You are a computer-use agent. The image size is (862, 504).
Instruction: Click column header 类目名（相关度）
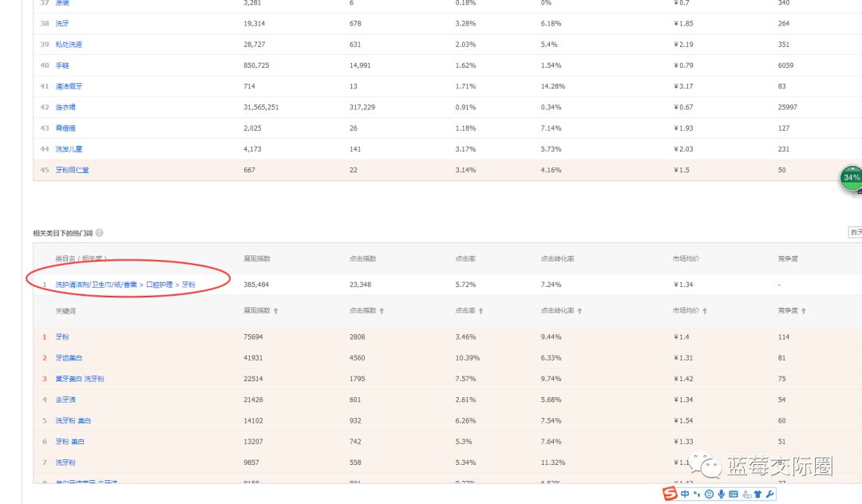pos(81,258)
